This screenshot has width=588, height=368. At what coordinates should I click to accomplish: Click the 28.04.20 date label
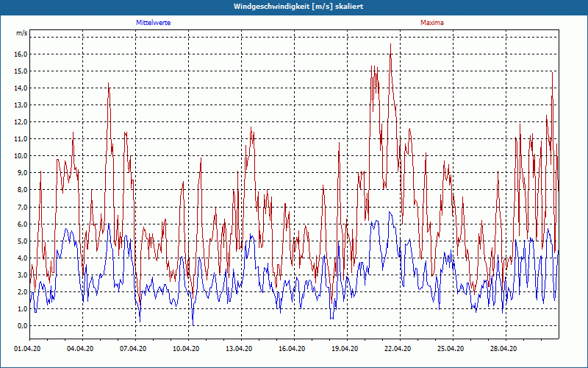[x=503, y=349]
